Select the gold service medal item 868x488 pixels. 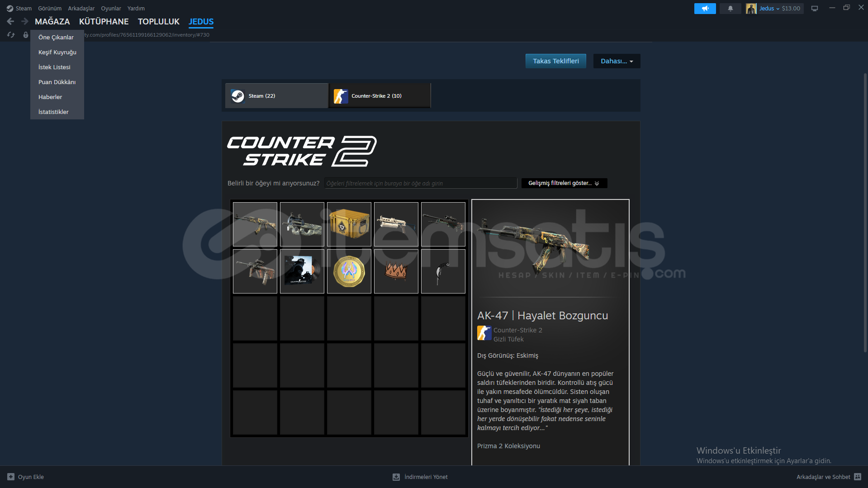pos(349,271)
